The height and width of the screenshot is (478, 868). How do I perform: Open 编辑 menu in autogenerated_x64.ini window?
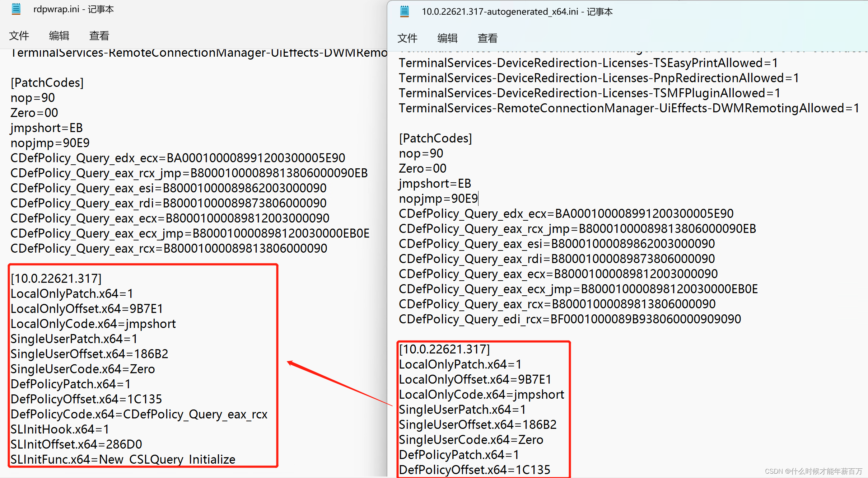click(447, 38)
